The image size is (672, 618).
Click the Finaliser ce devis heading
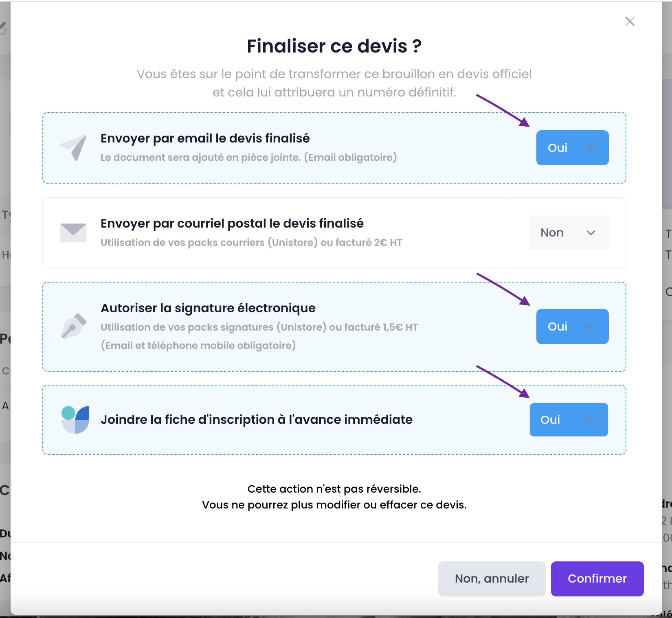[x=334, y=46]
